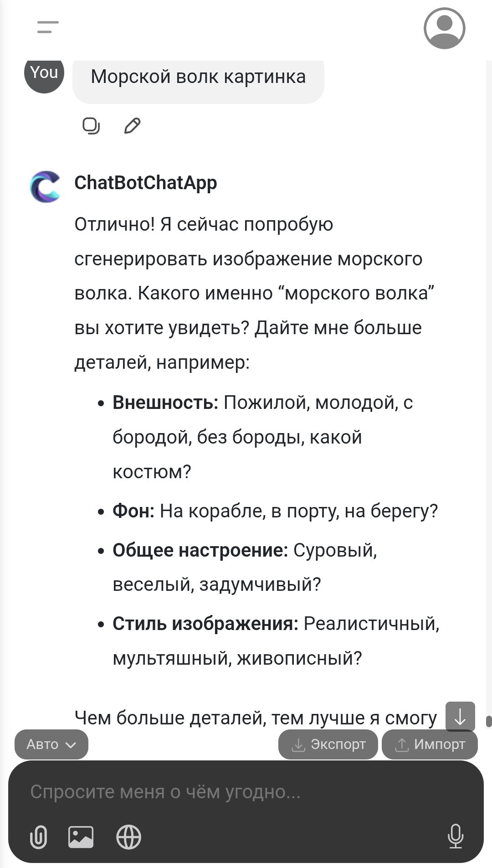Viewport: 492px width, 868px height.
Task: Click the ChatBotChatApp logo icon
Action: [x=45, y=186]
